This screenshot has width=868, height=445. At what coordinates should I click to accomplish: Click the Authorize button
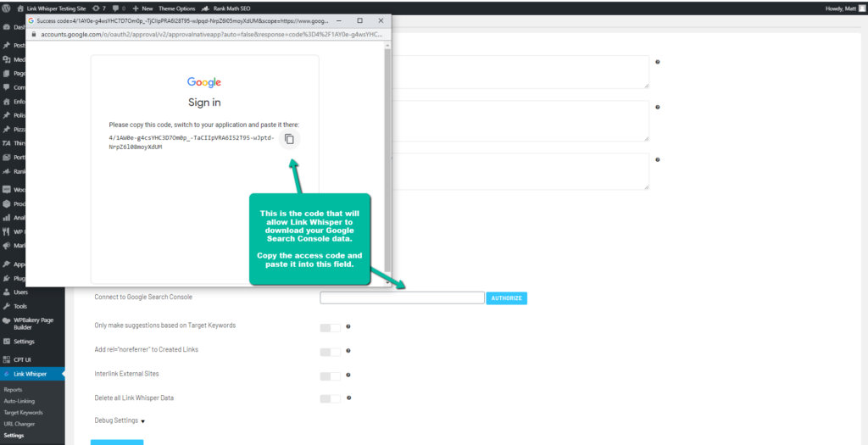click(x=507, y=298)
